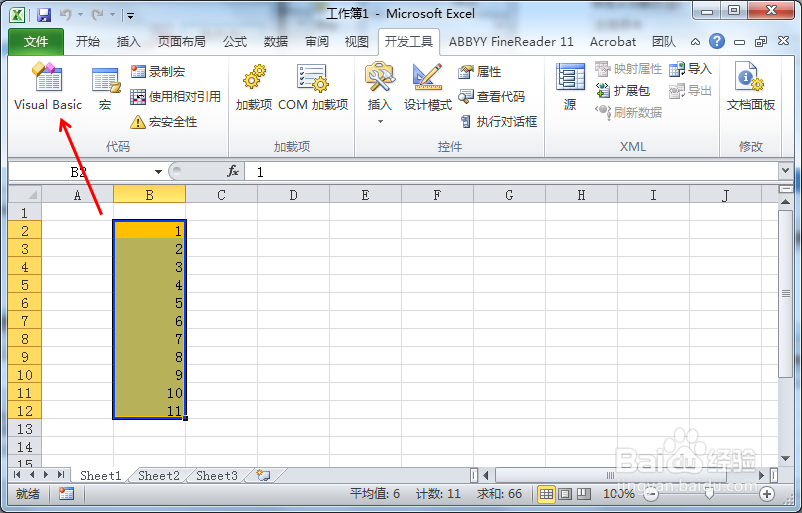This screenshot has height=513, width=802.
Task: Switch to Page Layout (页面布局) tab
Action: coord(182,41)
